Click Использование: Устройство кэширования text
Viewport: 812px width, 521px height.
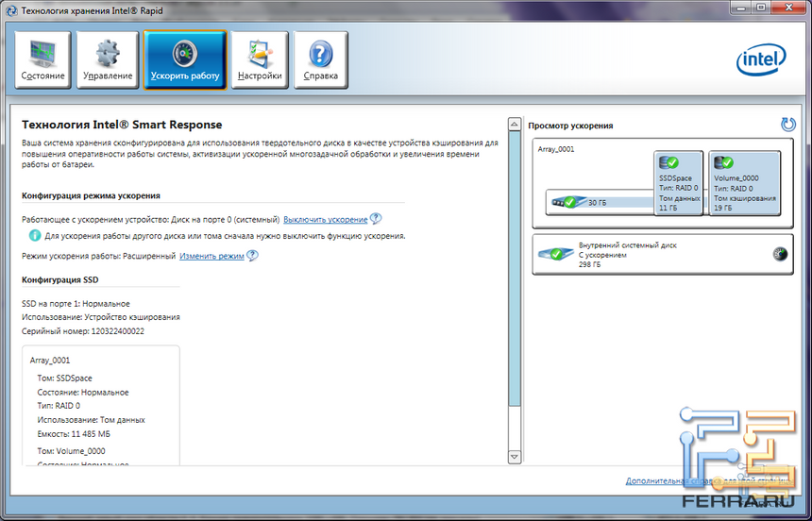coord(101,317)
